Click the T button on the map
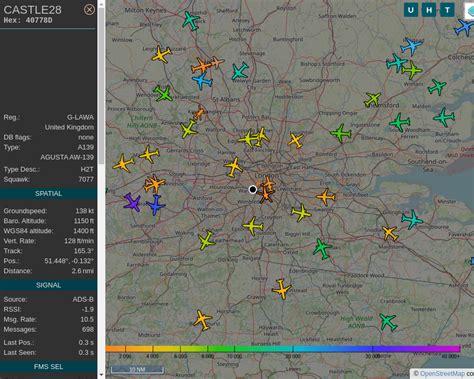 (447, 10)
